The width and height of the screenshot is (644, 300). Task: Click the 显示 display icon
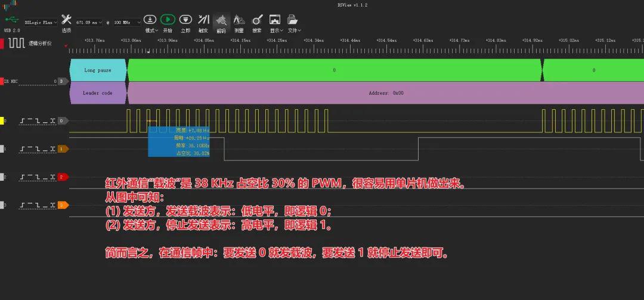click(x=275, y=19)
